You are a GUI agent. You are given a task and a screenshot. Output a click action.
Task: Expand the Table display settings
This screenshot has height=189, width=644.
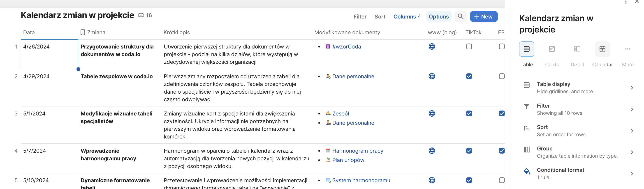pos(577,88)
